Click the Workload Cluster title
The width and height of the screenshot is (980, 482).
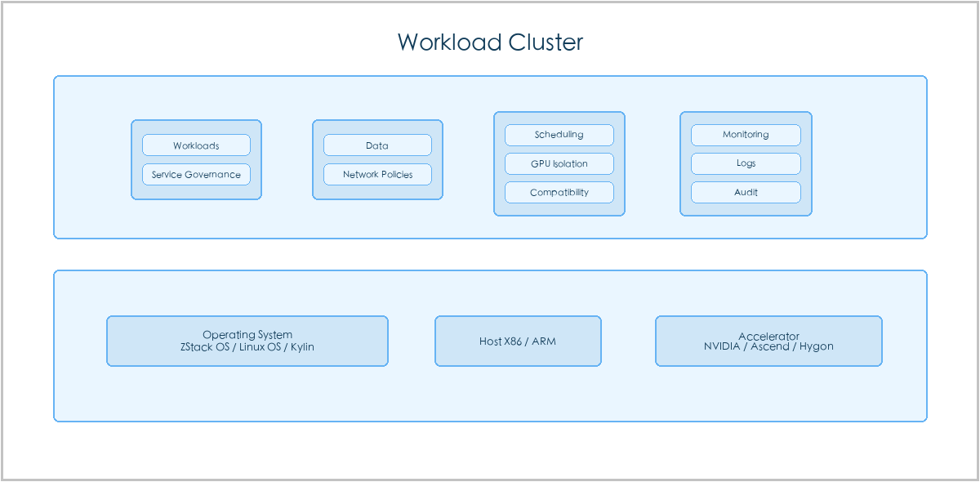point(490,42)
